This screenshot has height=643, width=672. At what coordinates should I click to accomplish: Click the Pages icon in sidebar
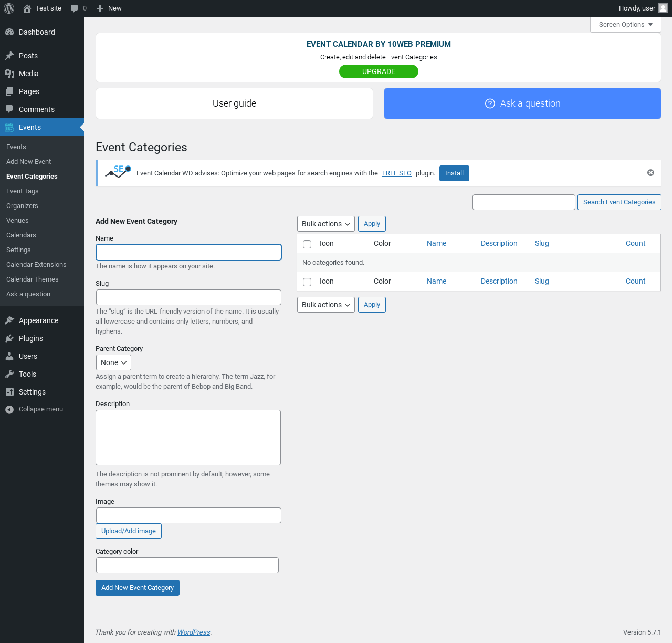click(9, 91)
